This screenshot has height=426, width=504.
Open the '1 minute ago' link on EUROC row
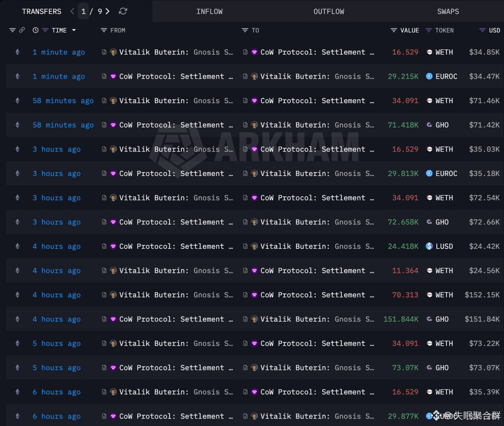click(59, 76)
